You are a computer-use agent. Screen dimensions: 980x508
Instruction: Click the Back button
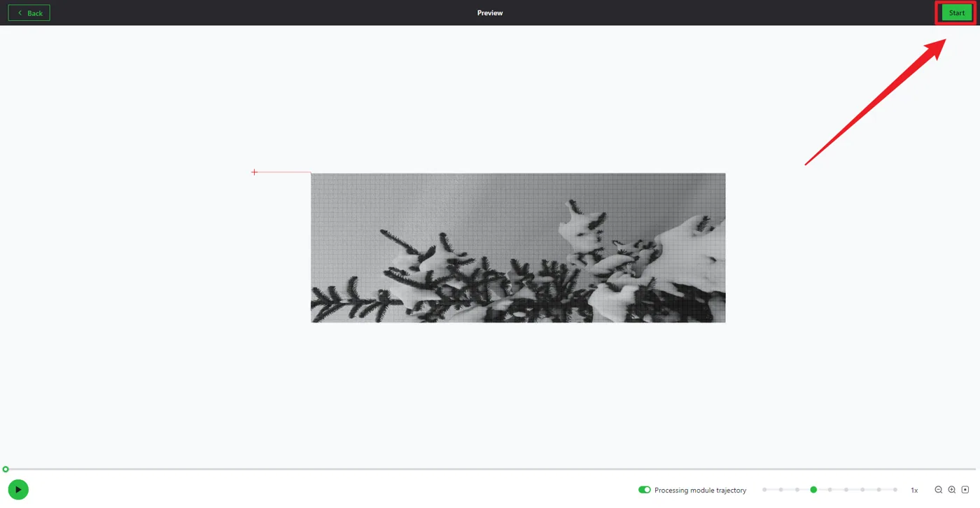tap(29, 13)
